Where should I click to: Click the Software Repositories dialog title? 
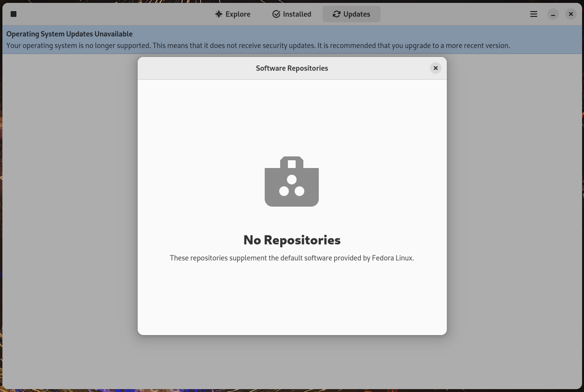tap(292, 68)
